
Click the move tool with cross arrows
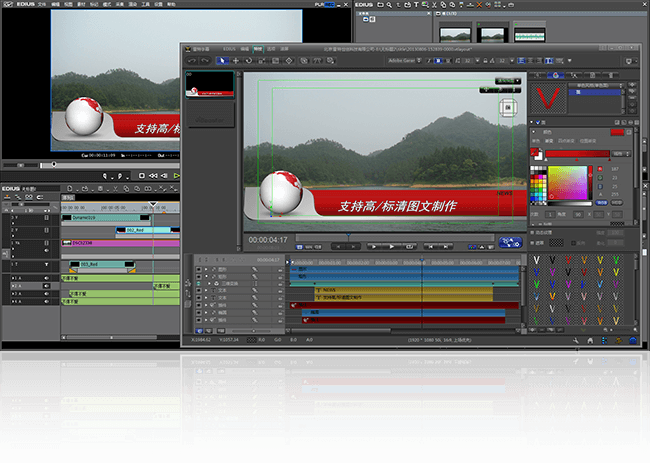[x=236, y=60]
